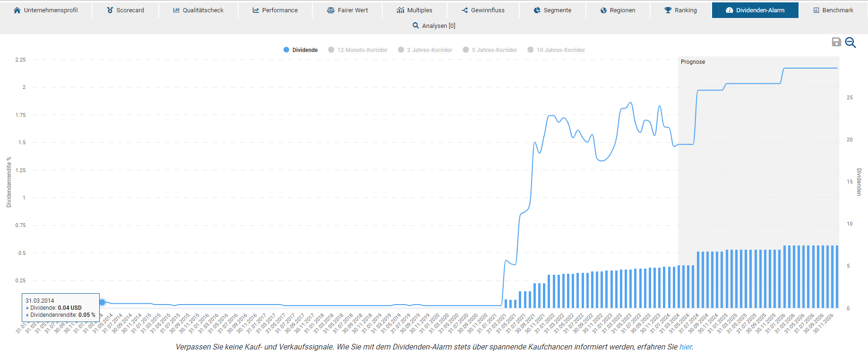Click the Ranking trophy icon

point(668,10)
